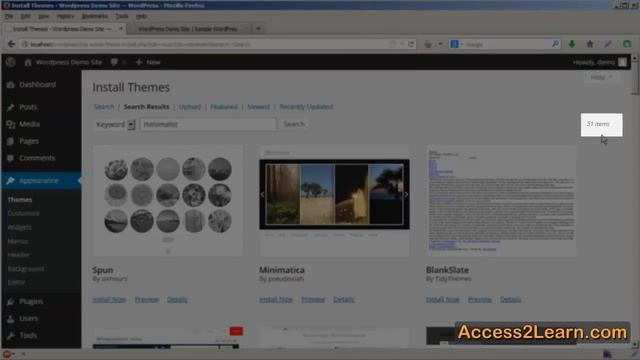This screenshot has width=640, height=360.
Task: Open the Edit menu
Action: pos(25,16)
